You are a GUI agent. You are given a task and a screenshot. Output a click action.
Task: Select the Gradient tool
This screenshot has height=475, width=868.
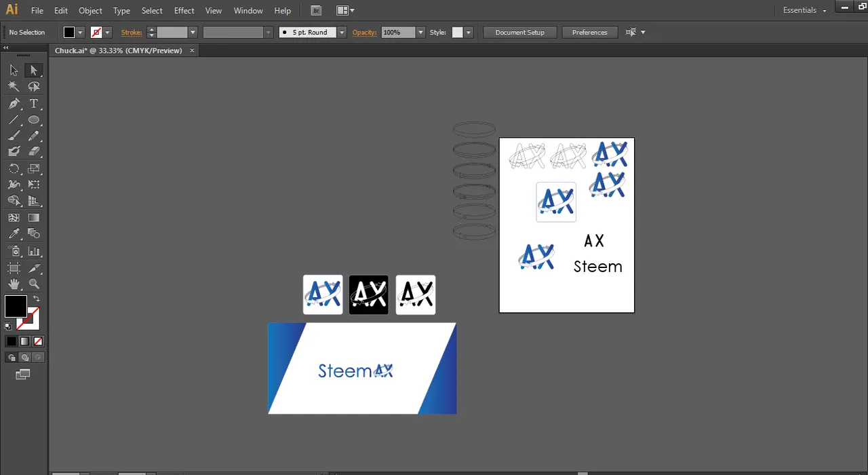coord(34,218)
